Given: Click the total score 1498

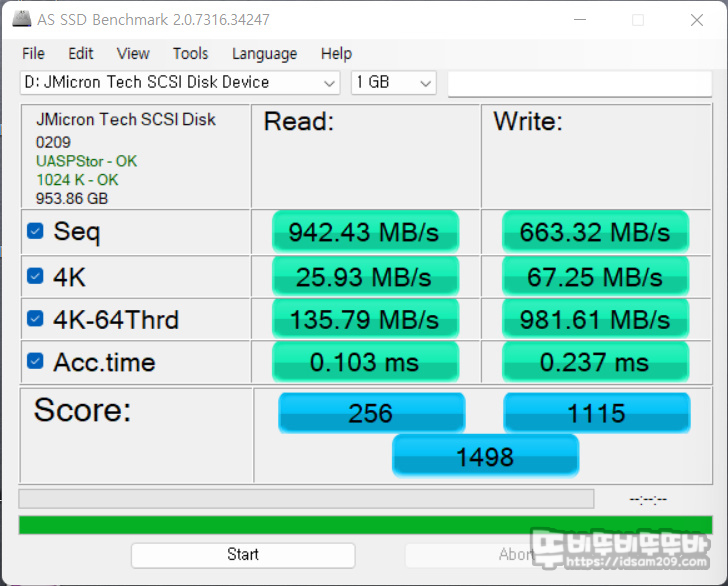Looking at the screenshot, I should click(x=485, y=456).
